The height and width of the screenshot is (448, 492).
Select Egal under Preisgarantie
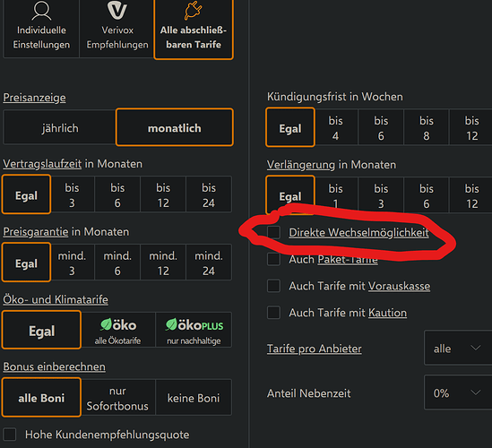pyautogui.click(x=26, y=263)
